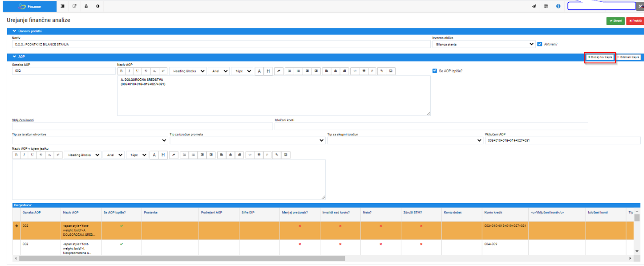Screen dimensions: 644x266
Task: Insert image in Naziv AOP editor
Action: pyautogui.click(x=391, y=71)
